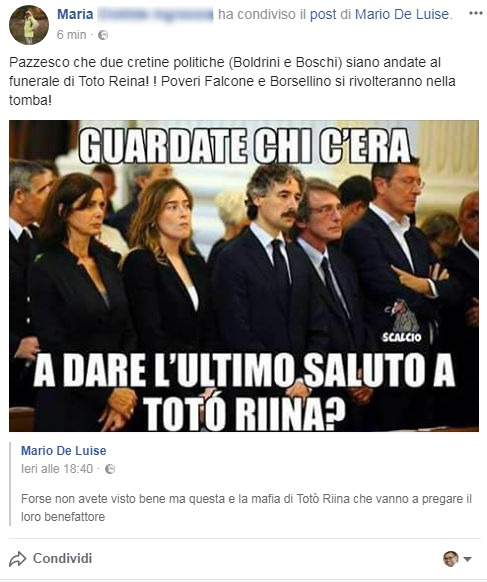Open the post options three-dot menu
The height and width of the screenshot is (582, 487).
coord(475,14)
